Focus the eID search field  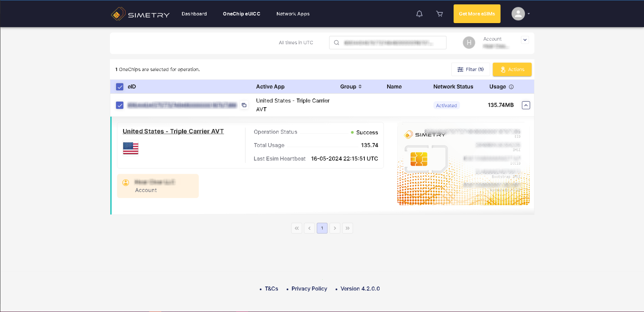coord(388,43)
